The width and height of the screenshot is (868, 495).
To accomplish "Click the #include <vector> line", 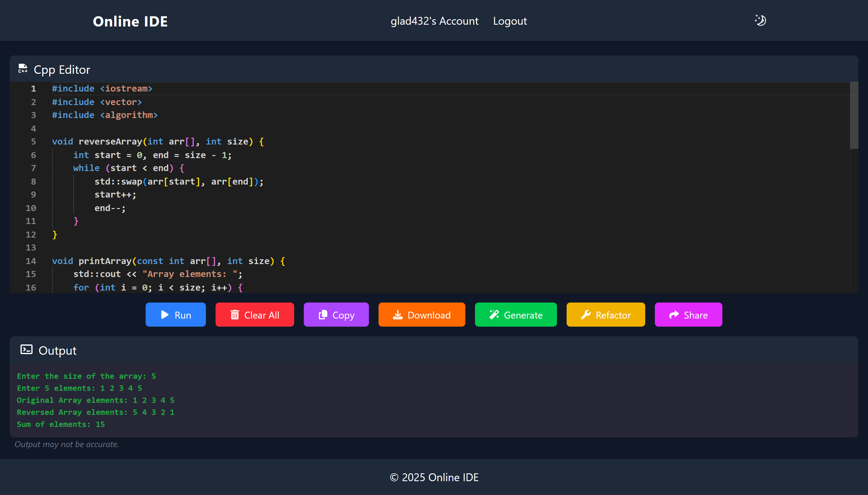I will pos(97,102).
